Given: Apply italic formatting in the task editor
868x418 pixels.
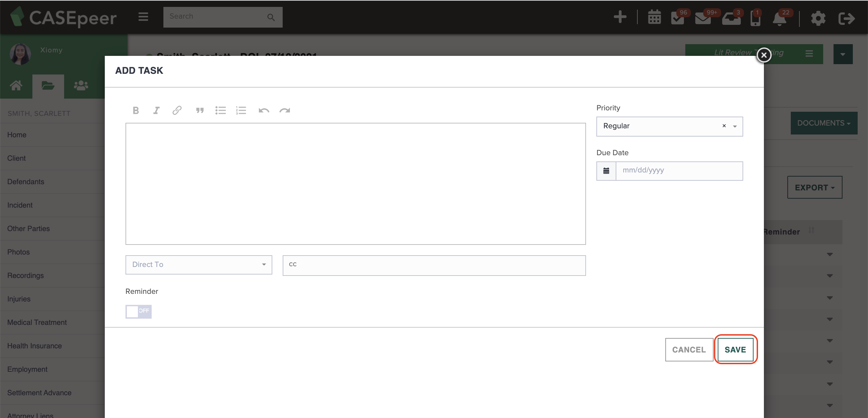Looking at the screenshot, I should pyautogui.click(x=156, y=110).
